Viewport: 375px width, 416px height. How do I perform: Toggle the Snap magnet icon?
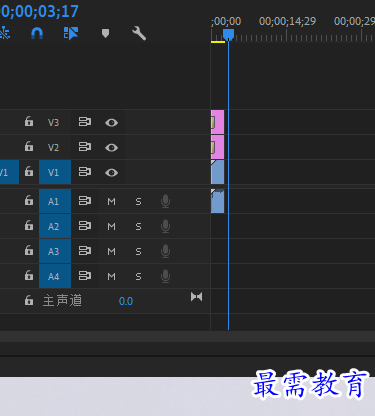[x=37, y=33]
